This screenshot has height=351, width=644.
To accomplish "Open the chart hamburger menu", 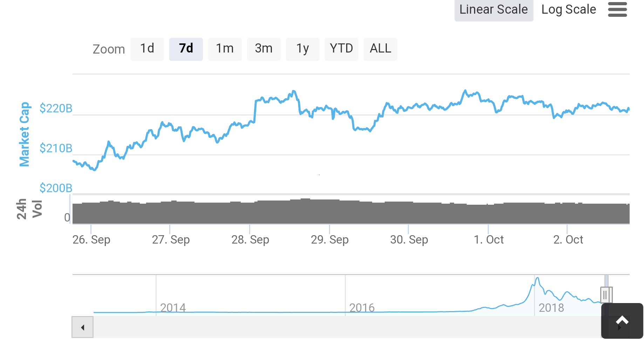I will pos(617,9).
